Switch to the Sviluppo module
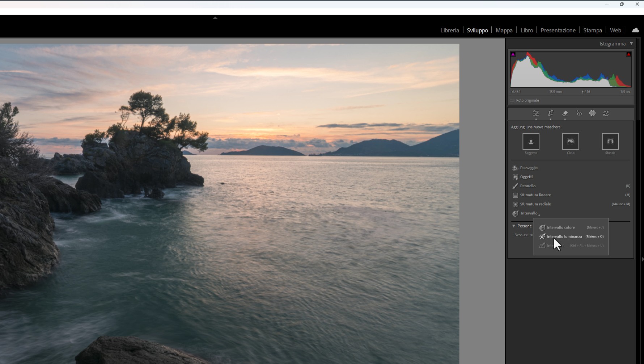 (477, 30)
